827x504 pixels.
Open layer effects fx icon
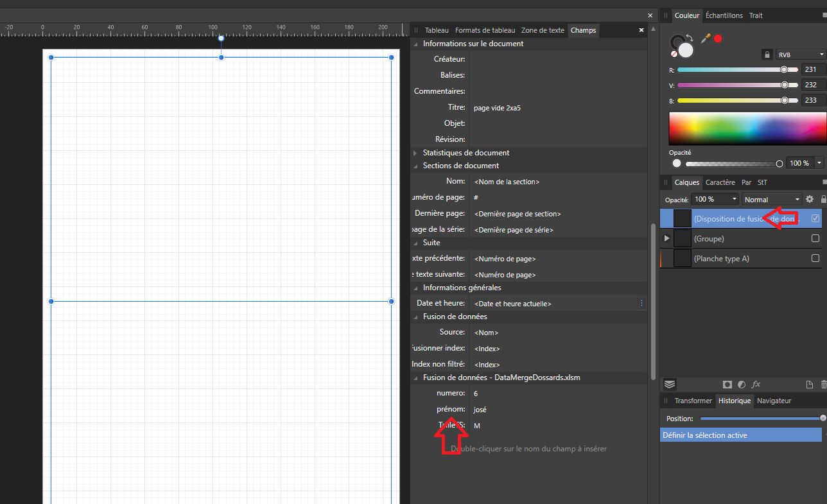click(x=756, y=385)
